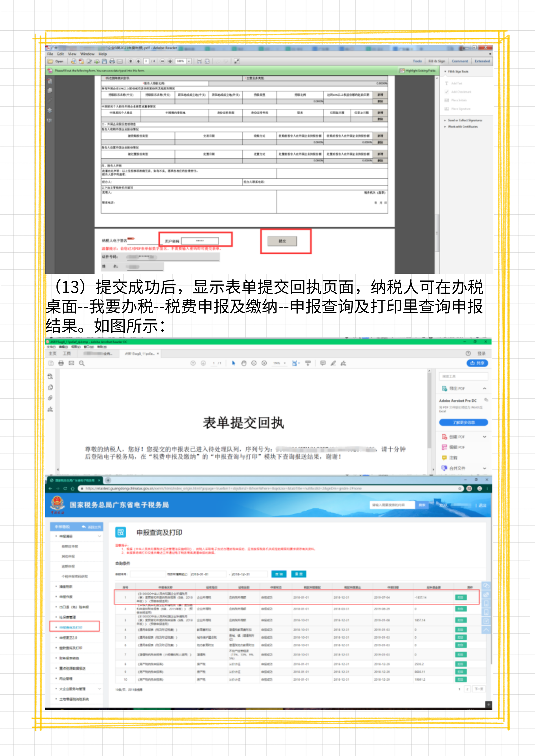Select the Hand tool in Acrobat DC toolbar

[244, 363]
